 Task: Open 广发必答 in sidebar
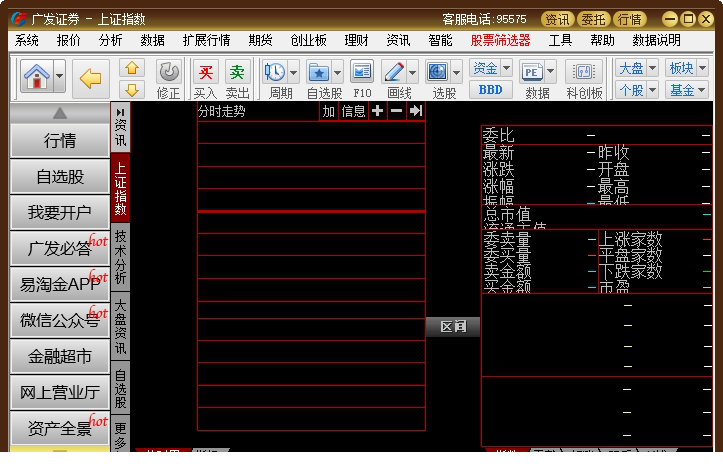60,248
